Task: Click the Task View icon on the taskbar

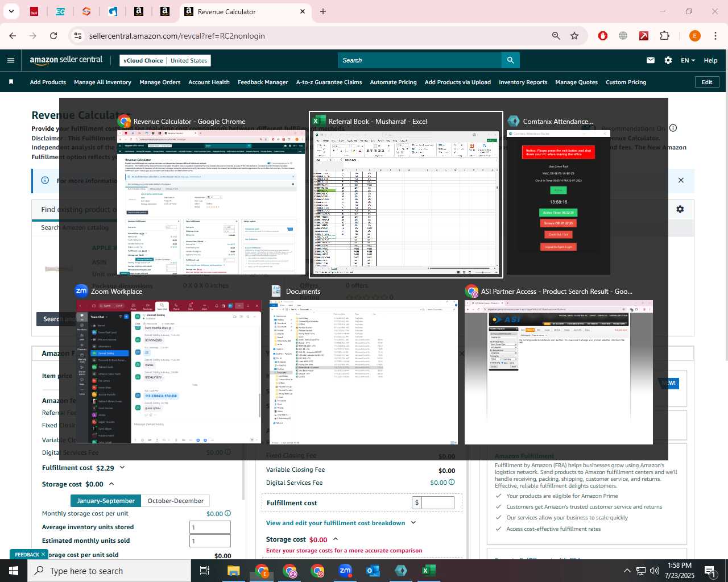Action: coord(205,571)
